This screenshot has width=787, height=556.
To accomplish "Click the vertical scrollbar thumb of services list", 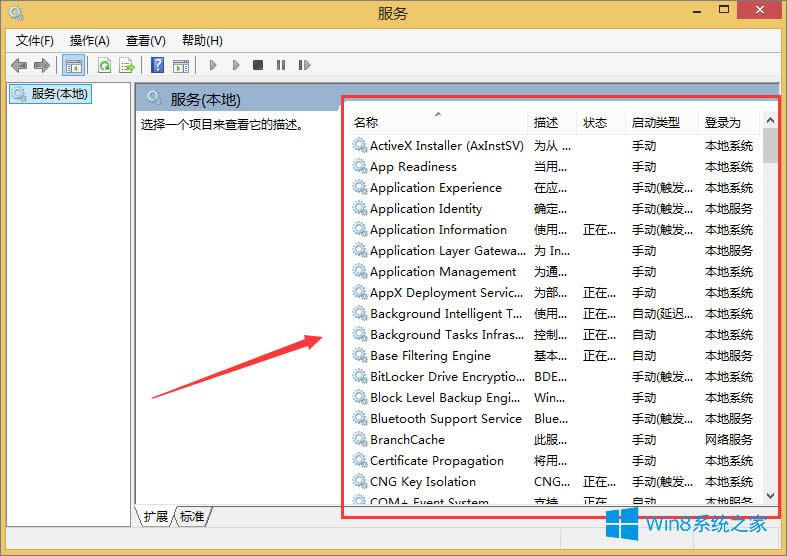I will point(770,146).
